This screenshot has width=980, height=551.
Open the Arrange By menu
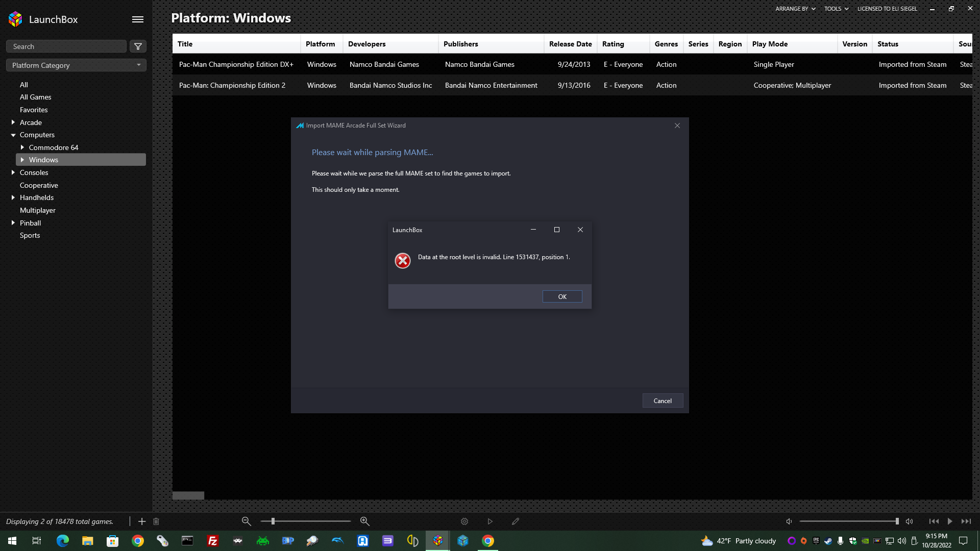point(795,9)
